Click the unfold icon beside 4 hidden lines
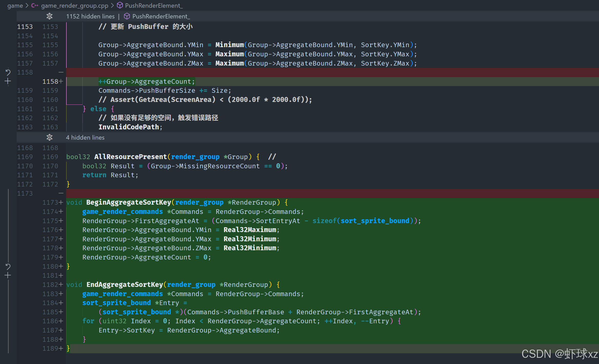Viewport: 599px width, 364px height. [x=49, y=138]
